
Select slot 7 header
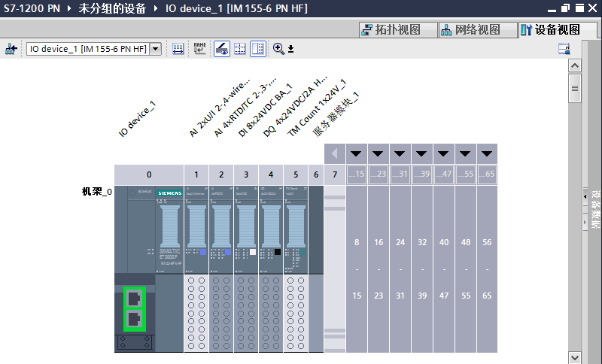[335, 175]
